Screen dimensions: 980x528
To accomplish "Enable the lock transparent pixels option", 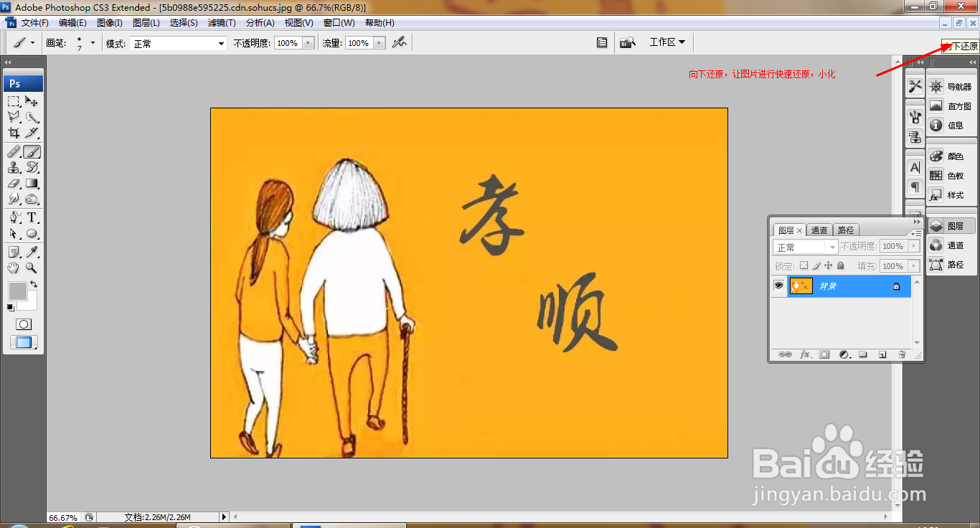I will [804, 265].
